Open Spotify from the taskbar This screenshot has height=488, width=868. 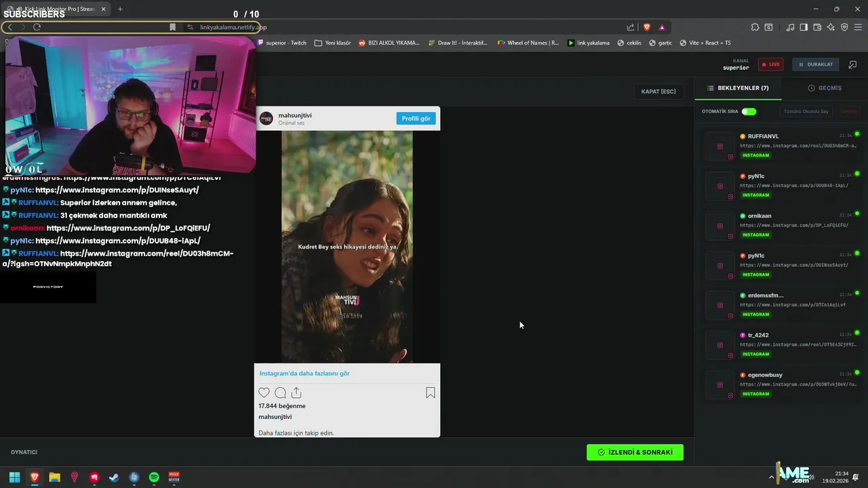pos(154,477)
